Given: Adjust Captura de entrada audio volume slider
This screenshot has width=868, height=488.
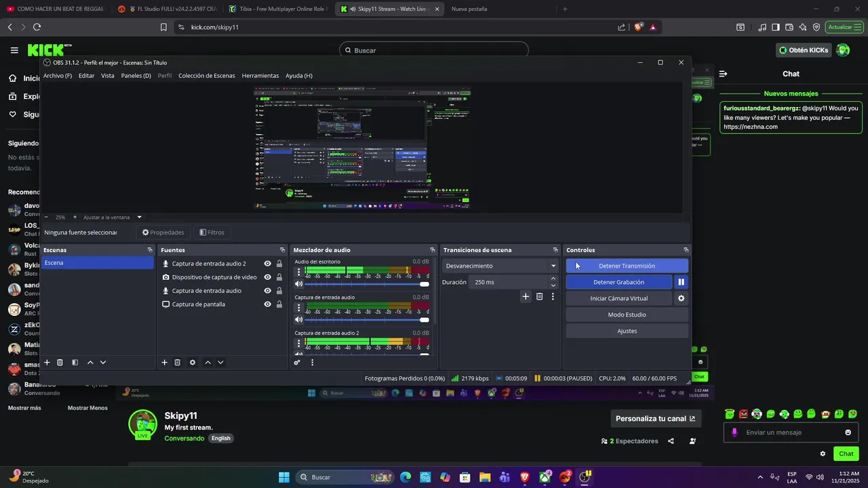Looking at the screenshot, I should point(368,320).
